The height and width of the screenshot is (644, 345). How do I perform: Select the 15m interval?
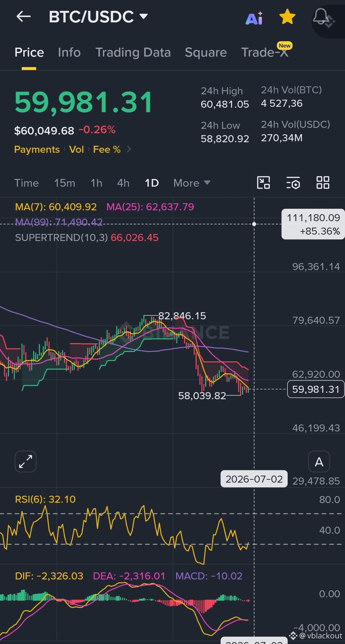pyautogui.click(x=65, y=183)
